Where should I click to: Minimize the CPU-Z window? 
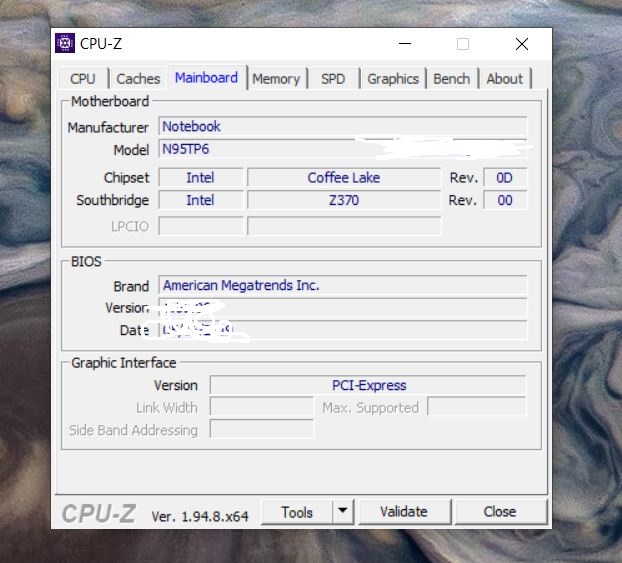[405, 44]
